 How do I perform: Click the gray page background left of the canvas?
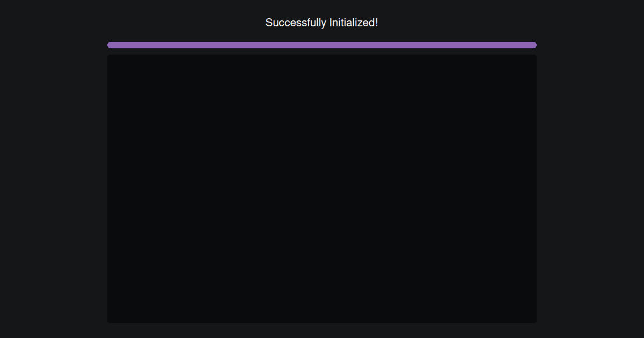tap(54, 189)
